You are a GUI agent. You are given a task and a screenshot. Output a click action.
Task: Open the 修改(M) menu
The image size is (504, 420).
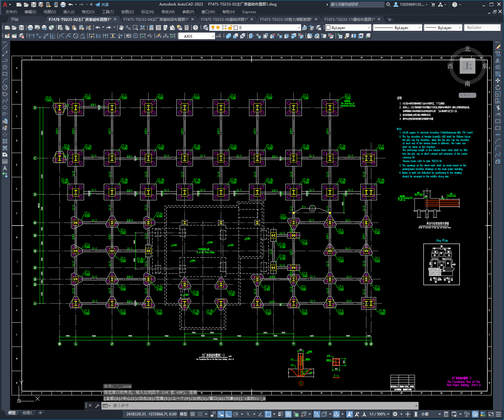(168, 12)
